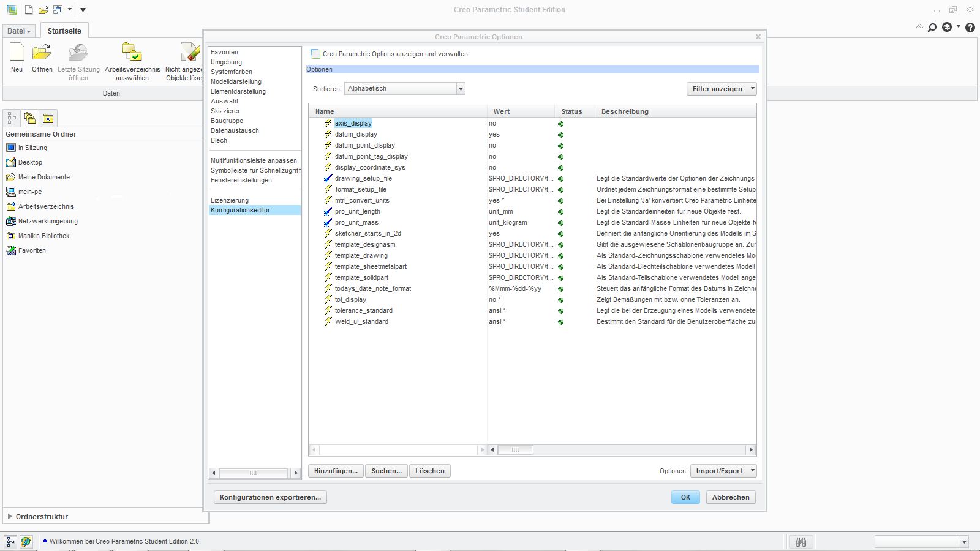Select the model tree navigator tab icon
Image resolution: width=980 pixels, height=551 pixels.
tap(12, 118)
